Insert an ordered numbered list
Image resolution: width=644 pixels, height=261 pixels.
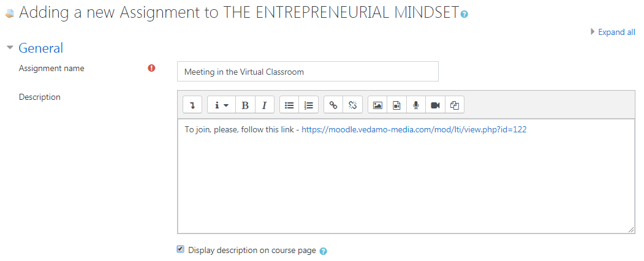pos(308,105)
